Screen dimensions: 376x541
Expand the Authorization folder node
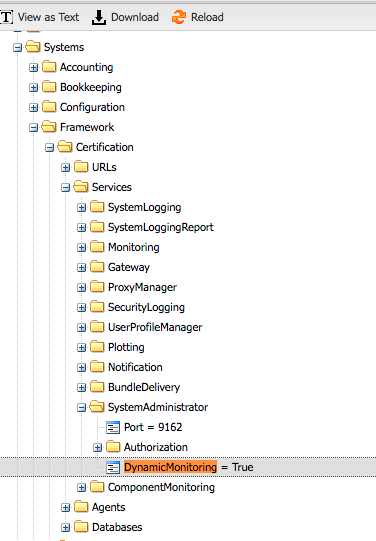[98, 448]
